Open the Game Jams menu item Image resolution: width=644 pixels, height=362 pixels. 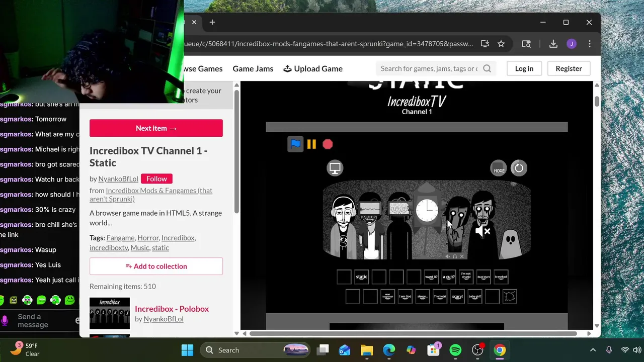click(x=253, y=68)
